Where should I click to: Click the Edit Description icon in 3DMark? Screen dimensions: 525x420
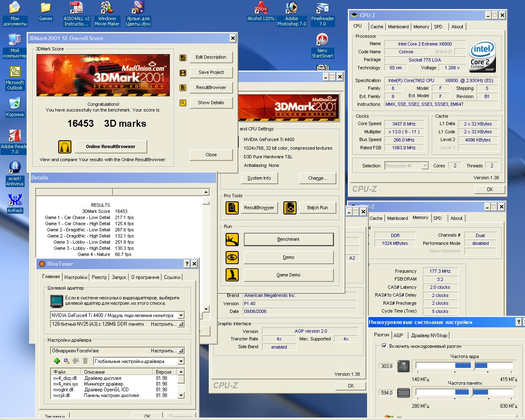point(183,57)
